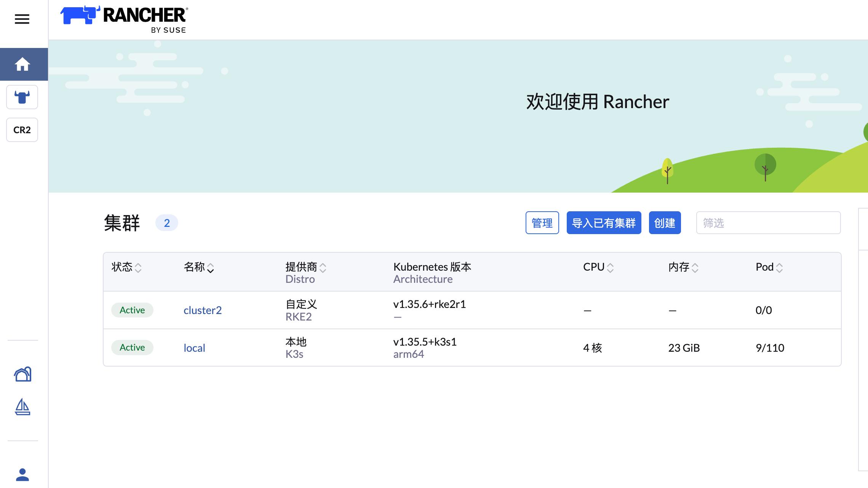
Task: Click the 创建 cluster button
Action: pos(665,223)
